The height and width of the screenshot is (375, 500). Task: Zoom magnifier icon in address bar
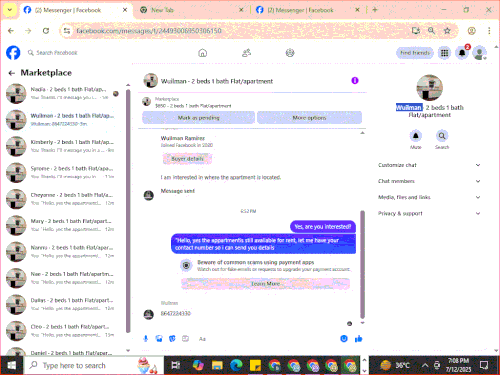tap(431, 31)
